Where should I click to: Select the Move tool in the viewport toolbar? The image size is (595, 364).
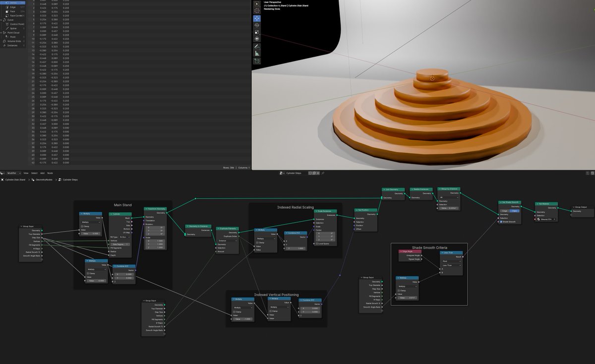[x=257, y=18]
